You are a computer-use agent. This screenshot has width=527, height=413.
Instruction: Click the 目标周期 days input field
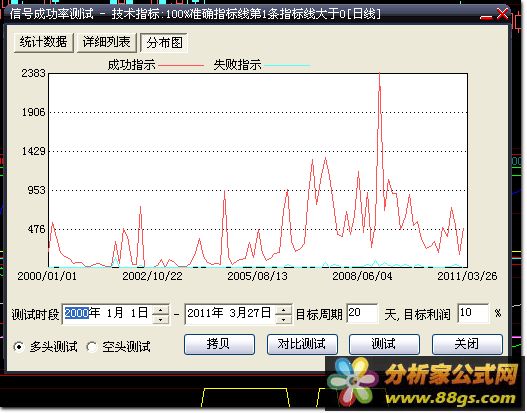pos(362,314)
